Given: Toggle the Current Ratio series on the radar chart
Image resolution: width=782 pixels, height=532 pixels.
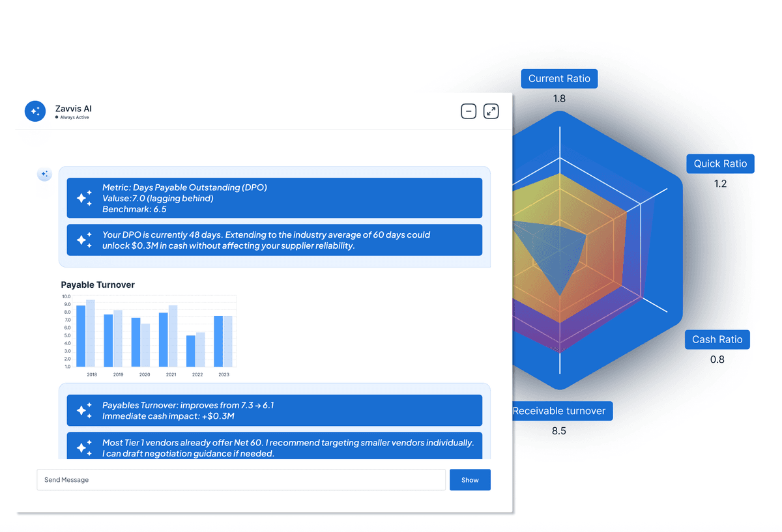Looking at the screenshot, I should (x=559, y=78).
